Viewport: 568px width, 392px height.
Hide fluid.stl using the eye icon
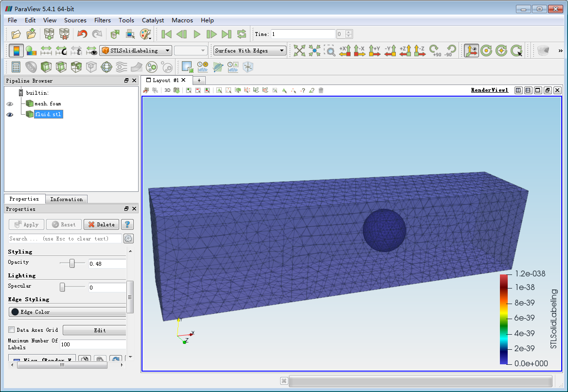[x=10, y=114]
